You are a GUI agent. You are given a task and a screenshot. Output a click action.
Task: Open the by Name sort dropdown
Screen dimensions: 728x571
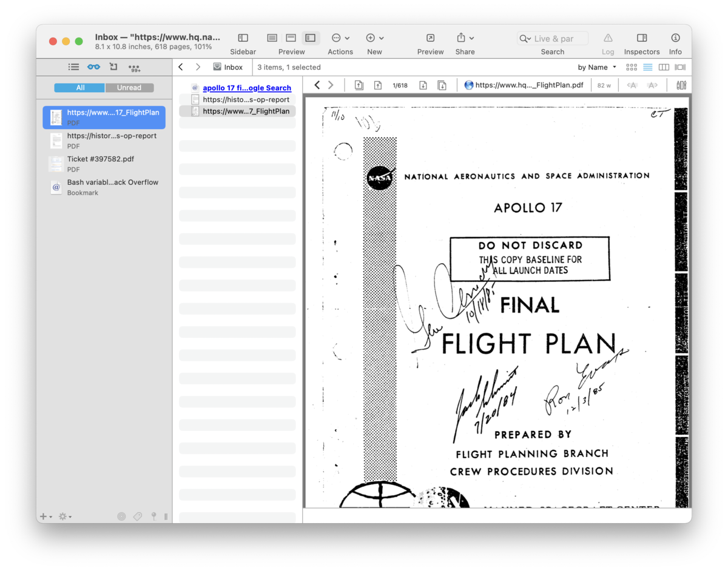597,67
